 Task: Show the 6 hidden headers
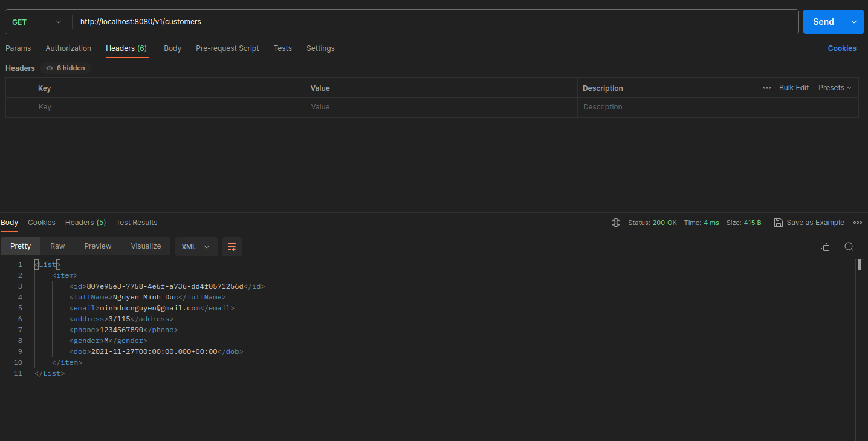click(66, 68)
